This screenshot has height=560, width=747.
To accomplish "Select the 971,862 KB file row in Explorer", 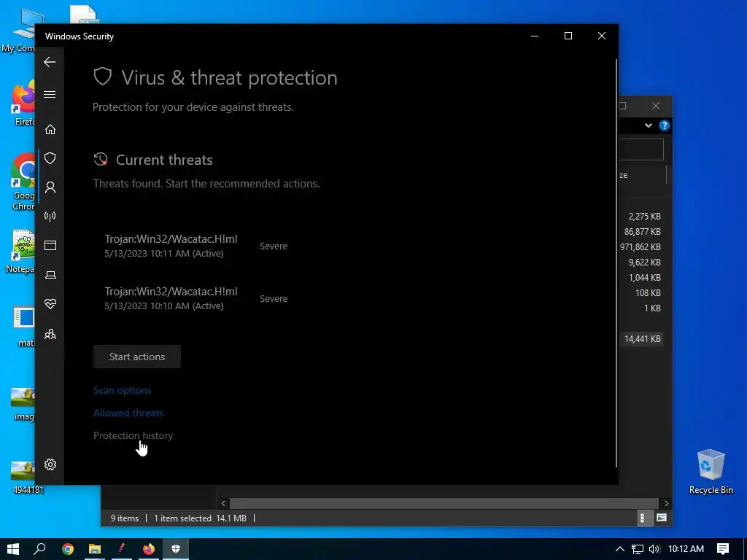I will pos(640,247).
